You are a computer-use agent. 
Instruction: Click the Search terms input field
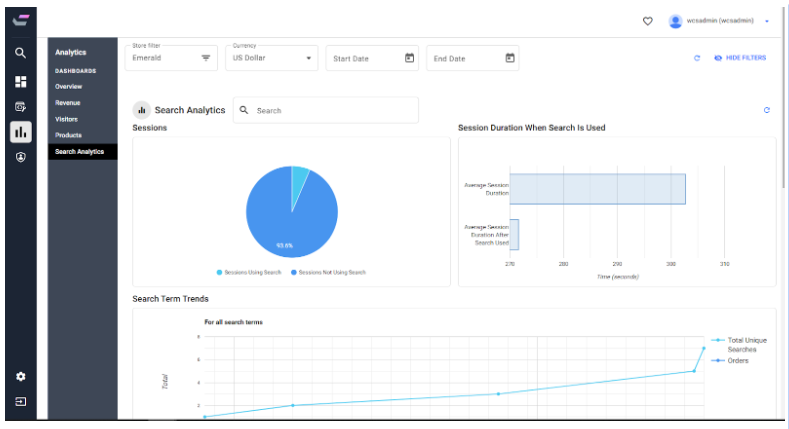point(326,110)
